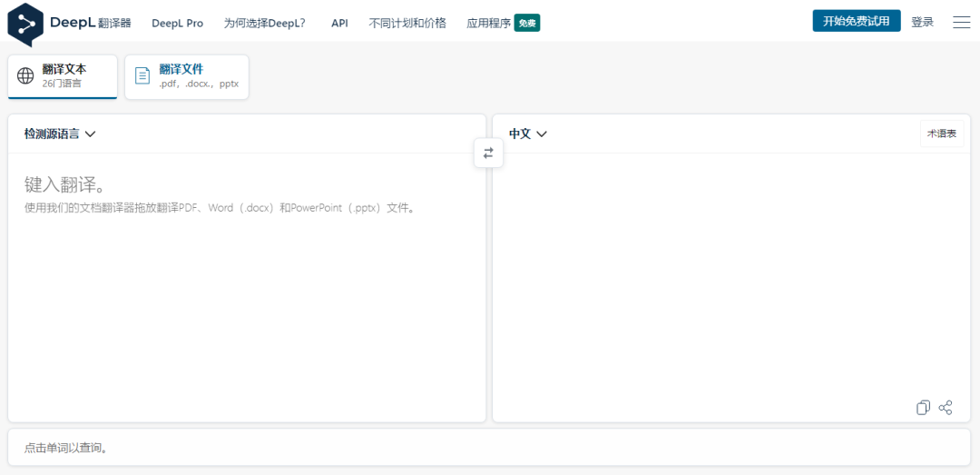This screenshot has width=980, height=475.
Task: Switch to the 翻译文本 tab
Action: coord(63,76)
